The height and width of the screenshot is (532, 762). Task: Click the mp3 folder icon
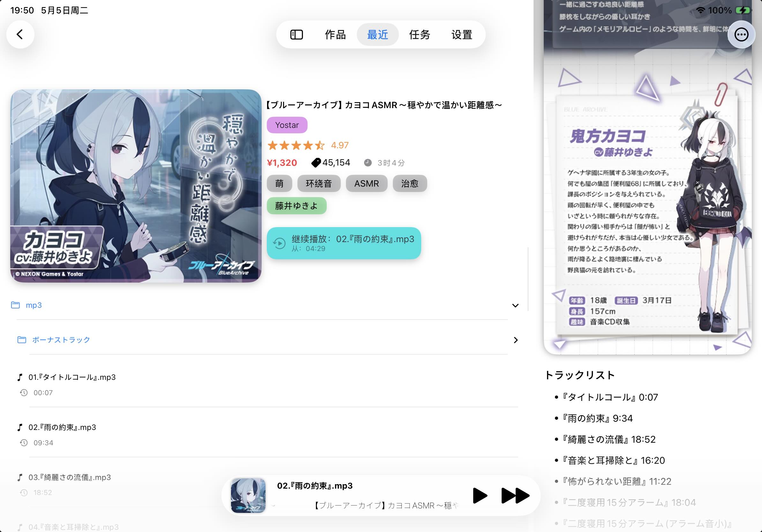(x=16, y=305)
